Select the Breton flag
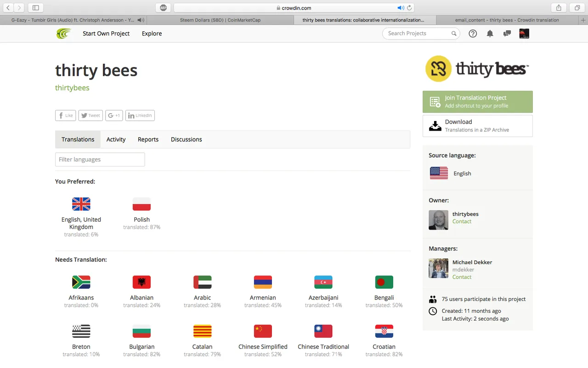 pos(81,331)
